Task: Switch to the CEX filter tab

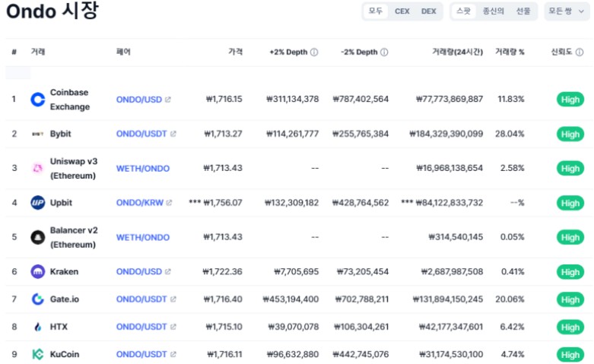Action: coord(402,11)
